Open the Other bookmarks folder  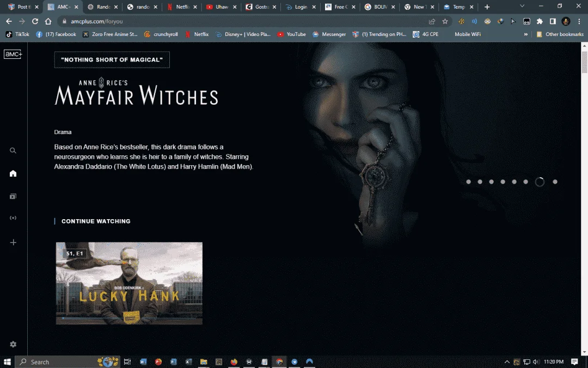[x=560, y=34]
